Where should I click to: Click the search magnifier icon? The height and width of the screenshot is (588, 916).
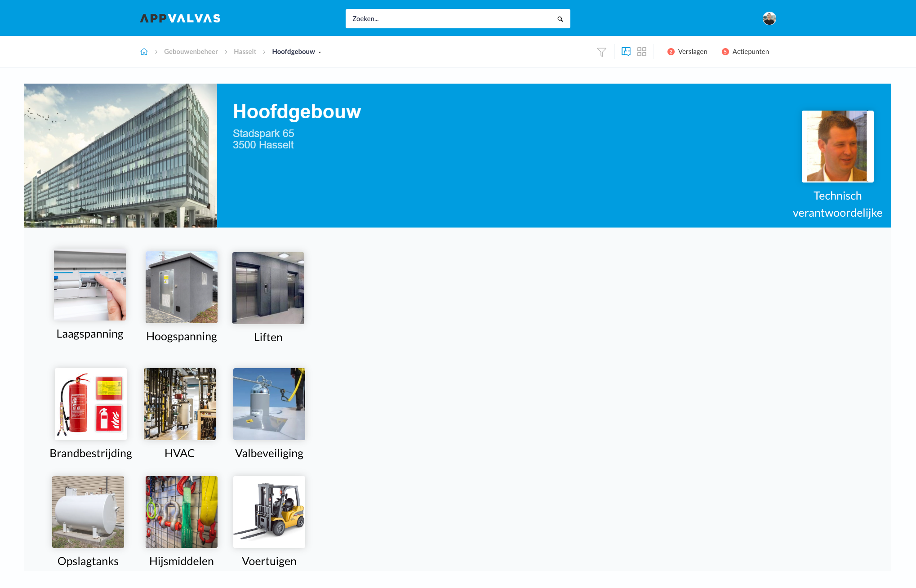click(560, 19)
